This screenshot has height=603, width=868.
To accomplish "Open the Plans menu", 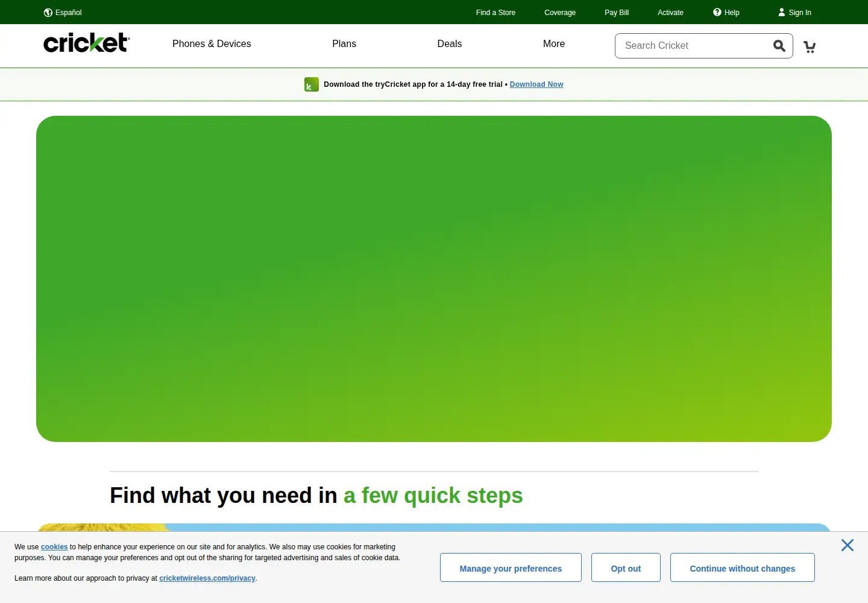I will tap(344, 43).
